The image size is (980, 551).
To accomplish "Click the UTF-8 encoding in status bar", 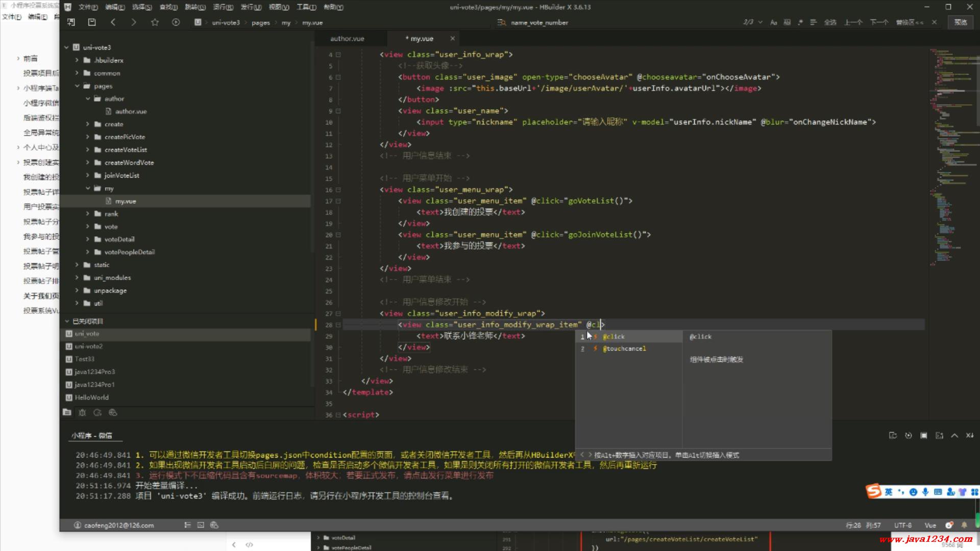I will coord(902,525).
